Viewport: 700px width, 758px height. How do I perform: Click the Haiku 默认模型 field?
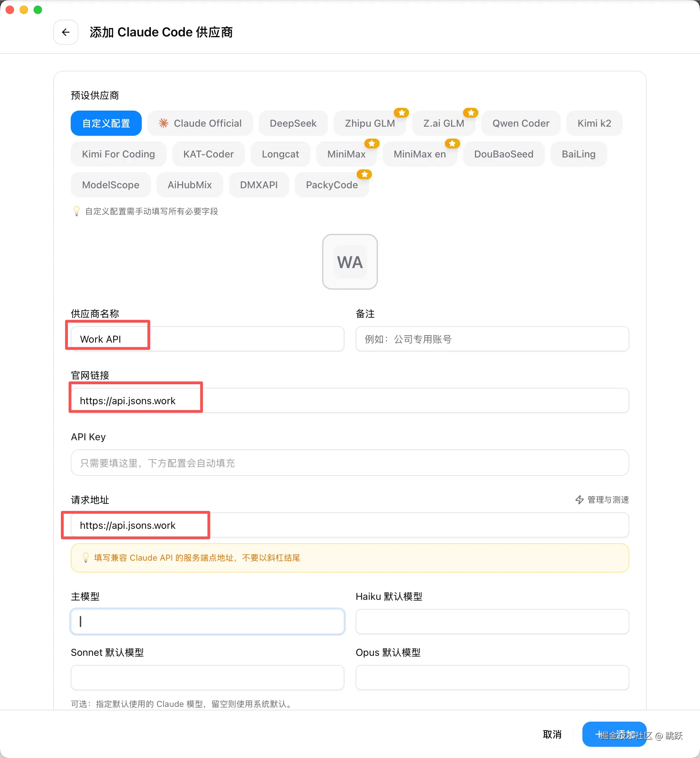pos(492,621)
